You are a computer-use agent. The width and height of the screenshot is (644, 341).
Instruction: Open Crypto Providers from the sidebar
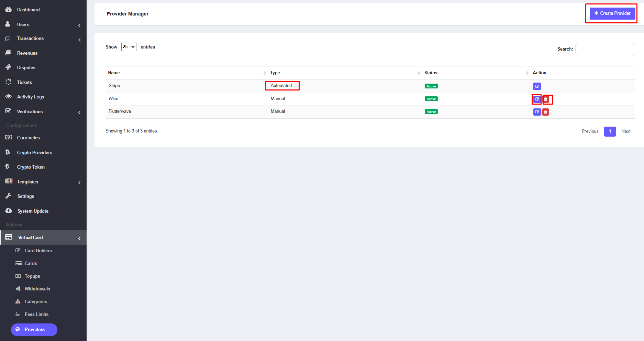pos(34,152)
